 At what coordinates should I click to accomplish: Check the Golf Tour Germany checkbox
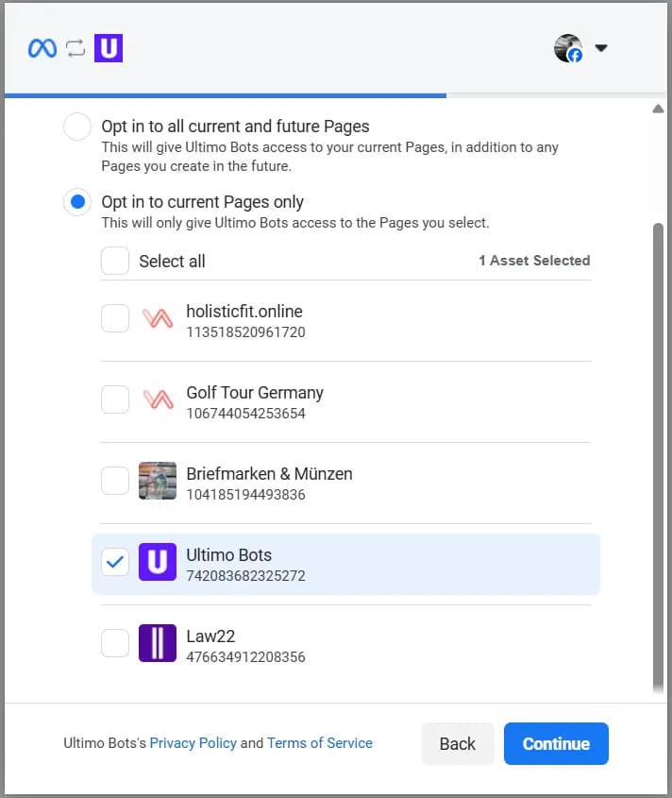click(x=115, y=399)
